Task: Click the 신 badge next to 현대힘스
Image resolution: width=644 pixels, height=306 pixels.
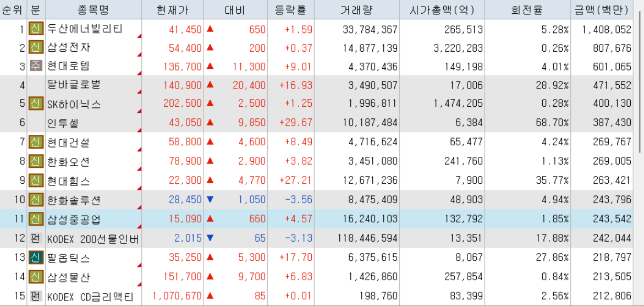Action: pos(36,180)
